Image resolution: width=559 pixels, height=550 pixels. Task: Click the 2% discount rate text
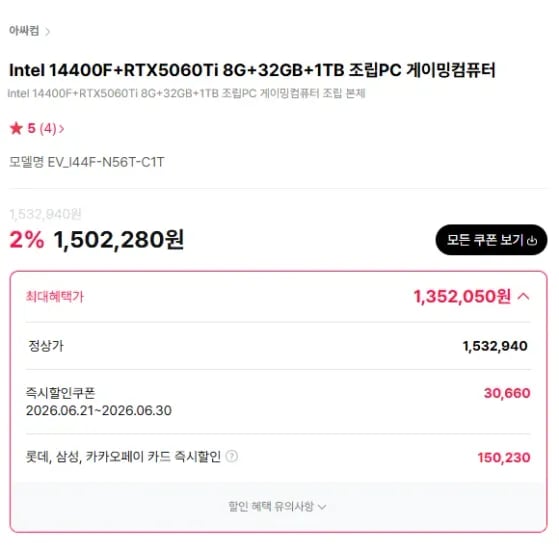point(27,239)
